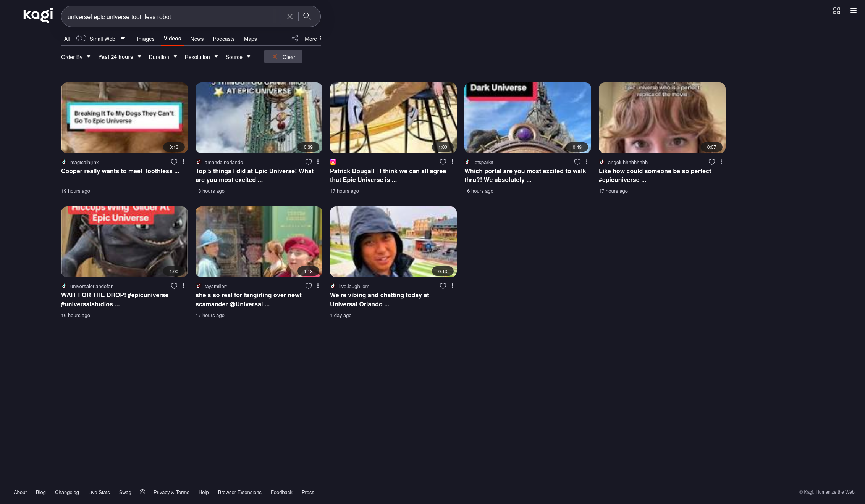The height and width of the screenshot is (504, 865).
Task: Open three-dot menu for letsparkit video
Action: pyautogui.click(x=587, y=162)
